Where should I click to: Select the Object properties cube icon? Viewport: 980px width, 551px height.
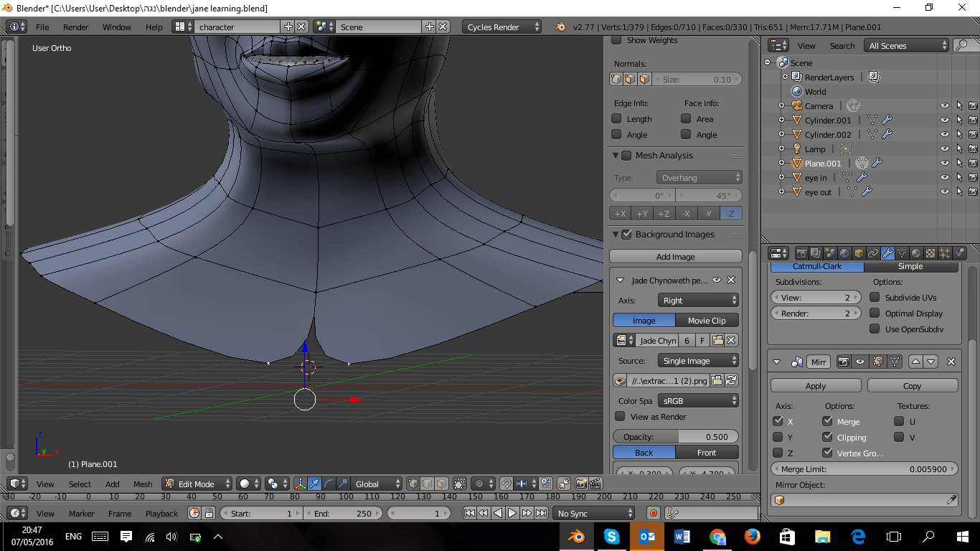[x=858, y=253]
